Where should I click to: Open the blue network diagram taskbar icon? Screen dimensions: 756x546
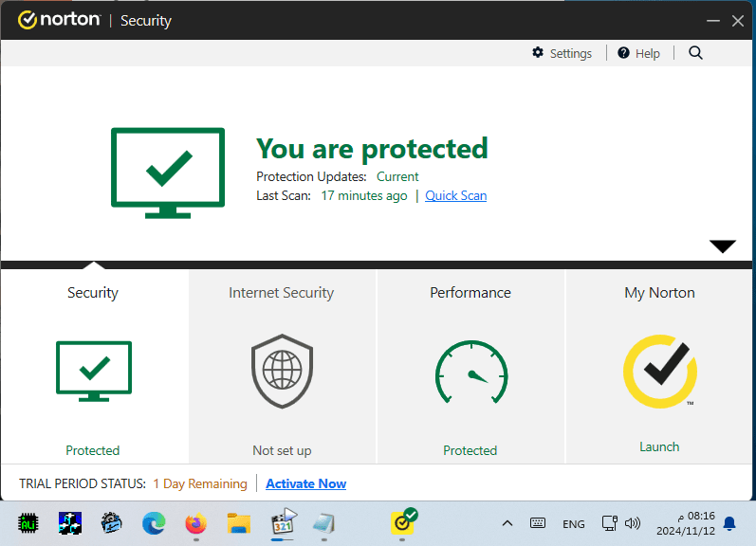tap(70, 523)
